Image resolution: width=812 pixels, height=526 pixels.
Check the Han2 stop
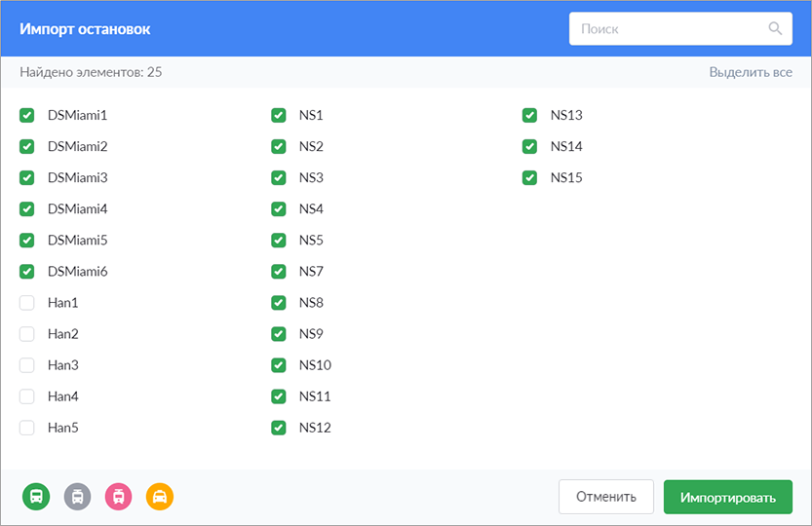pyautogui.click(x=27, y=334)
